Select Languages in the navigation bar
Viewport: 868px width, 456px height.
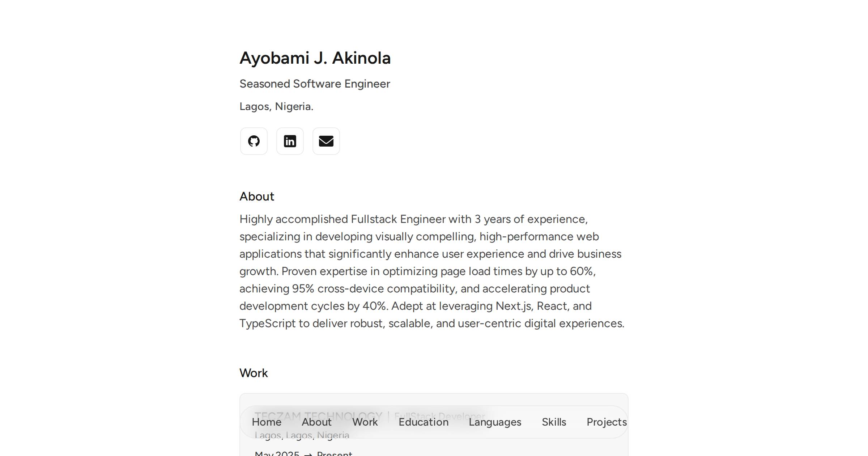(495, 422)
